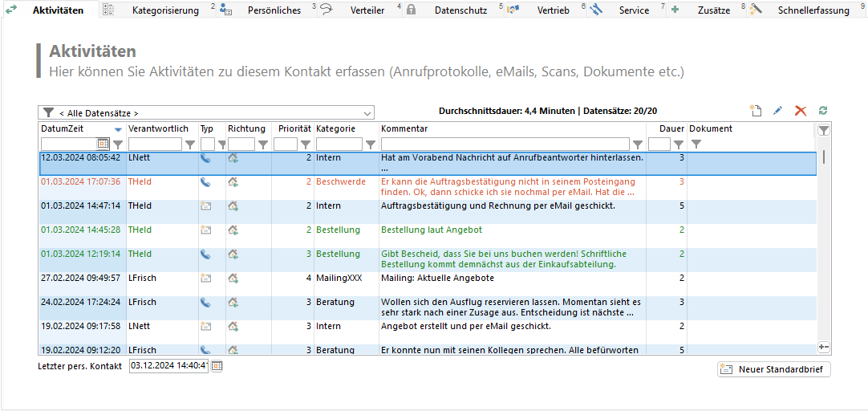Open the Kategorie column filter funnel
The height and width of the screenshot is (411, 868).
coord(370,144)
